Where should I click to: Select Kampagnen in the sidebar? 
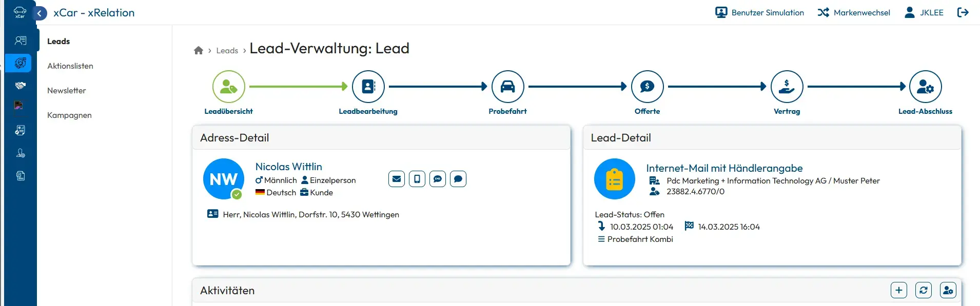69,115
